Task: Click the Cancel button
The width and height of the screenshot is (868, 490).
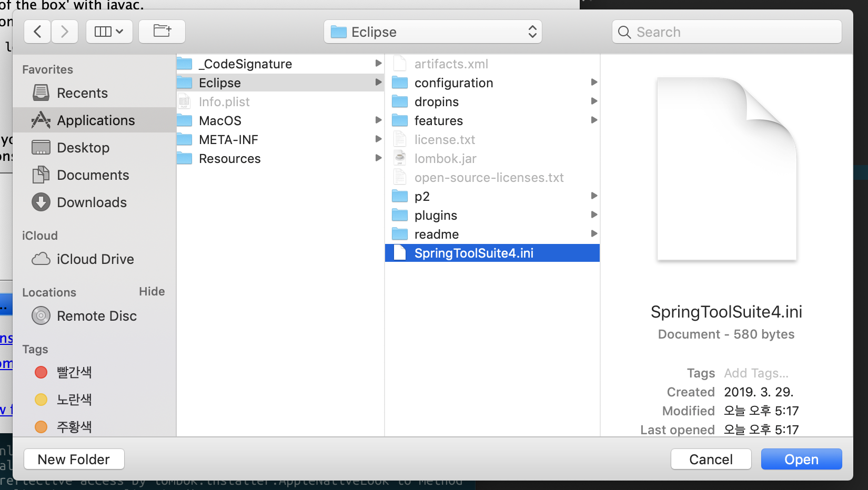Action: pos(711,460)
